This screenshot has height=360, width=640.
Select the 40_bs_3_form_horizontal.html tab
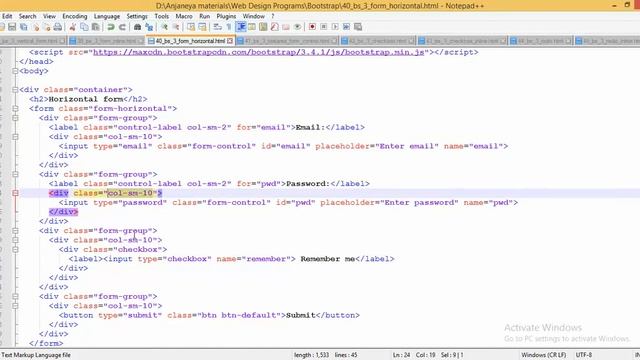pos(190,41)
